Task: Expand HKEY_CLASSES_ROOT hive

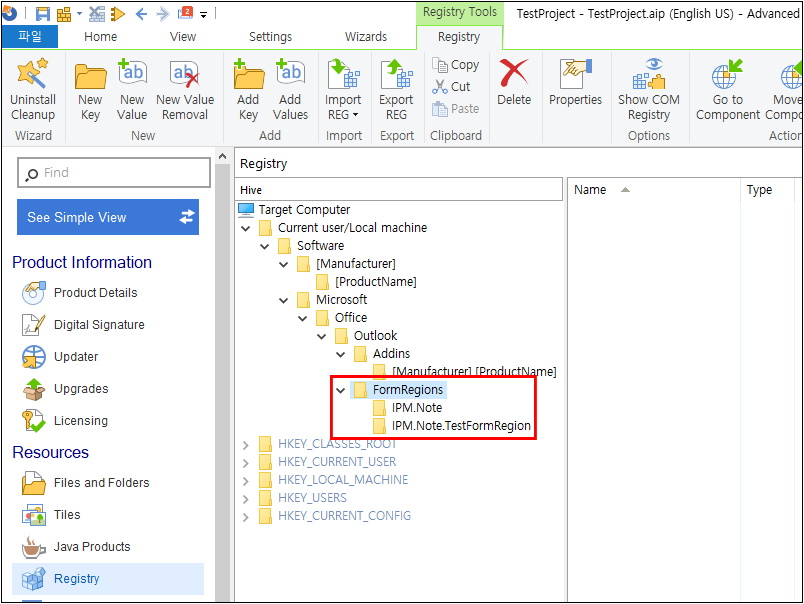Action: click(246, 445)
